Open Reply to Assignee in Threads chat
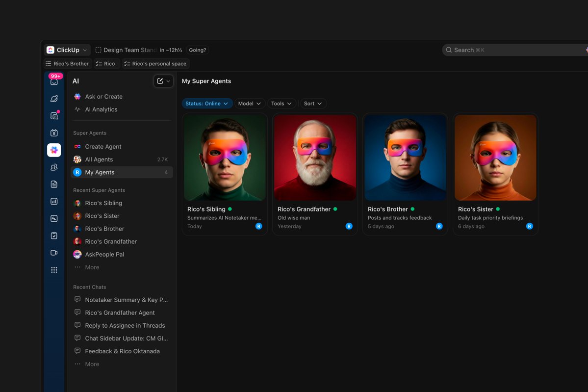This screenshot has width=588, height=392. (122, 326)
